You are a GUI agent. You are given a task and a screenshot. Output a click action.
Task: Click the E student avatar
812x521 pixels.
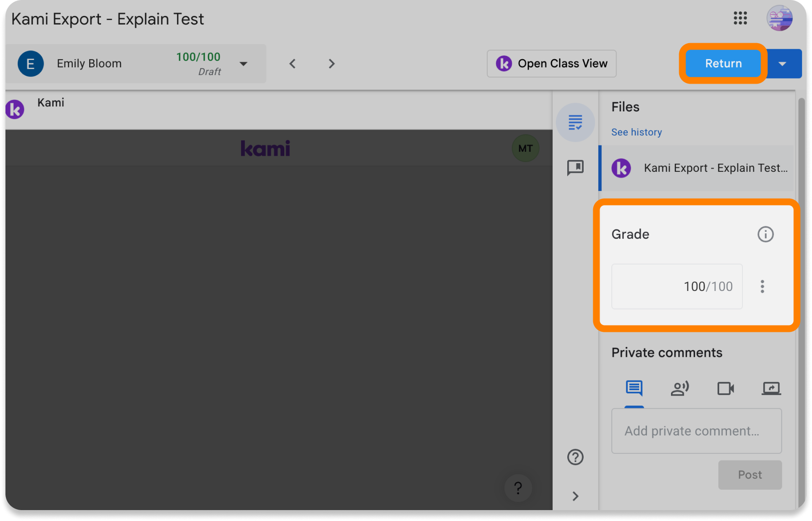(30, 64)
